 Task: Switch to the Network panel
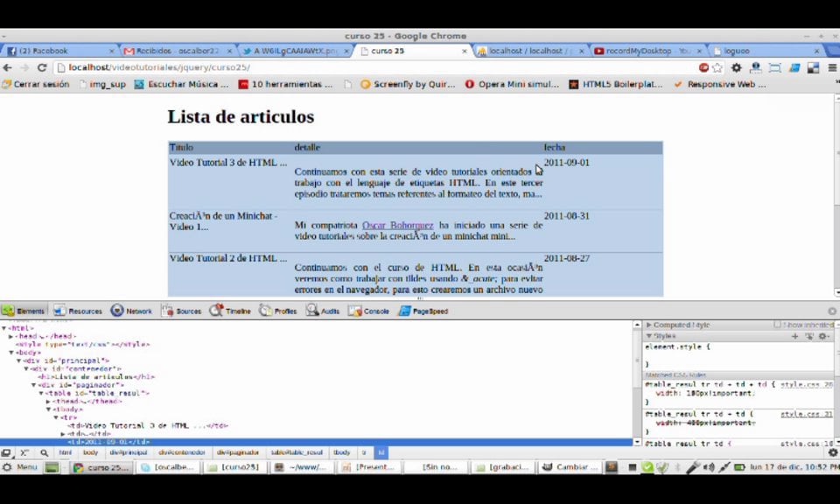point(132,311)
